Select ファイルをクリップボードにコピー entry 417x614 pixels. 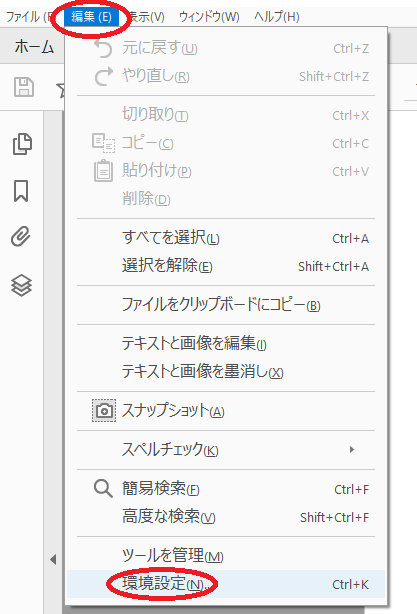[226, 305]
